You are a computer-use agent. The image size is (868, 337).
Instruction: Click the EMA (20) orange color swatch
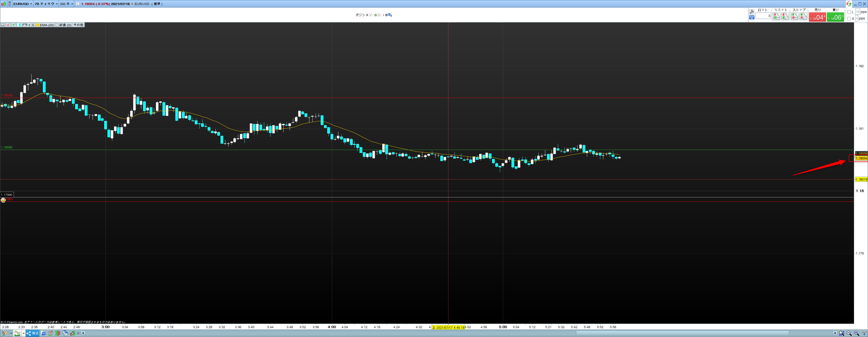coord(38,25)
